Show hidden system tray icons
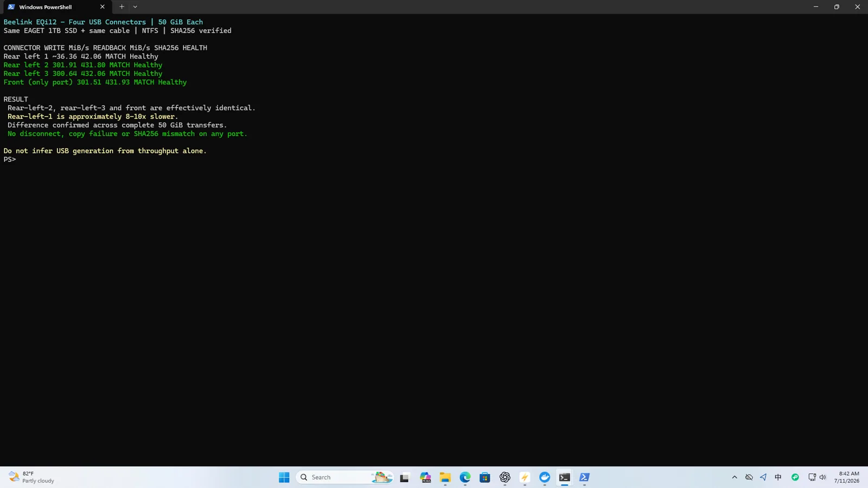868x488 pixels. [735, 477]
